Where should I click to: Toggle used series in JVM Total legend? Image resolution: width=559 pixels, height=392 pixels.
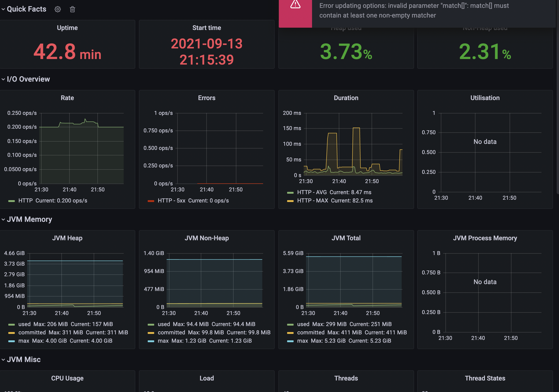[x=303, y=324]
